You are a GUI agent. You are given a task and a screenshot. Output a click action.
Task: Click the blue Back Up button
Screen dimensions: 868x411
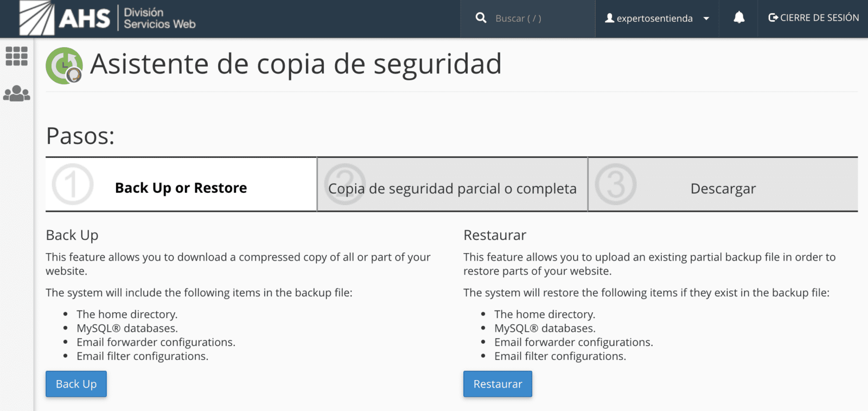pyautogui.click(x=76, y=384)
